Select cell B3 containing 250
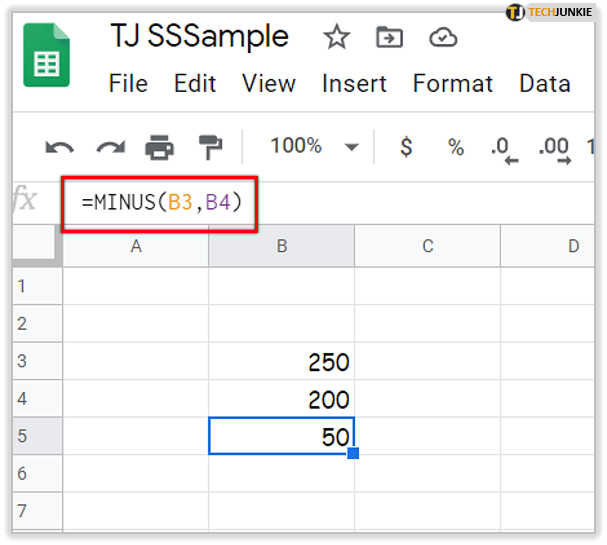607x545 pixels. pos(281,361)
